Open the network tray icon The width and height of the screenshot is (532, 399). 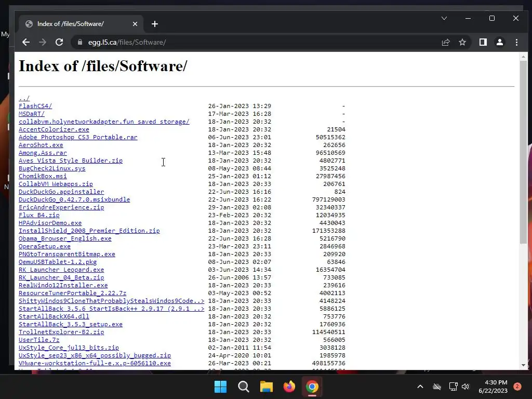tap(453, 387)
